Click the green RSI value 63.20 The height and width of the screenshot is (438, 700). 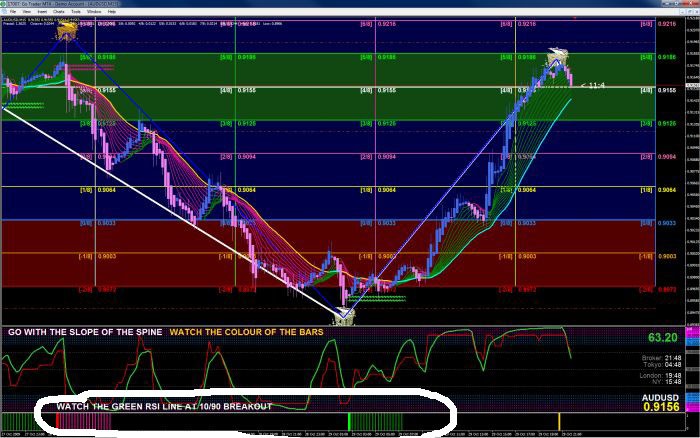[662, 338]
